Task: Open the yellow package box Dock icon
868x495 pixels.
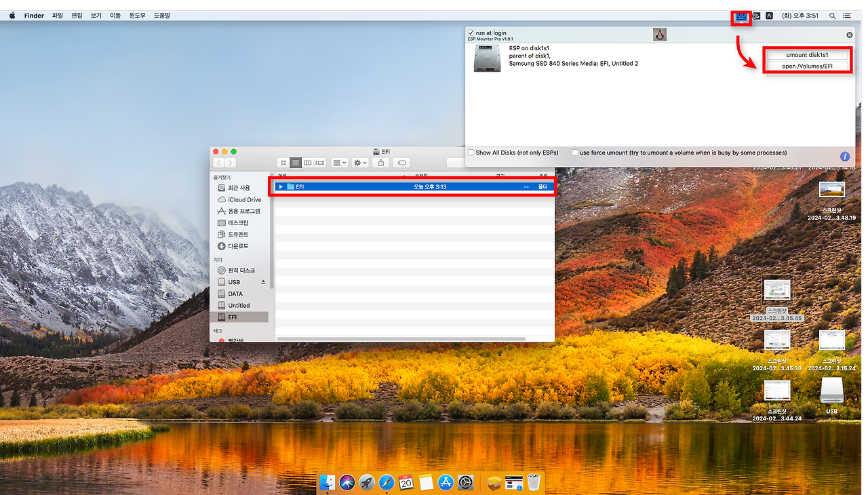Action: (494, 482)
